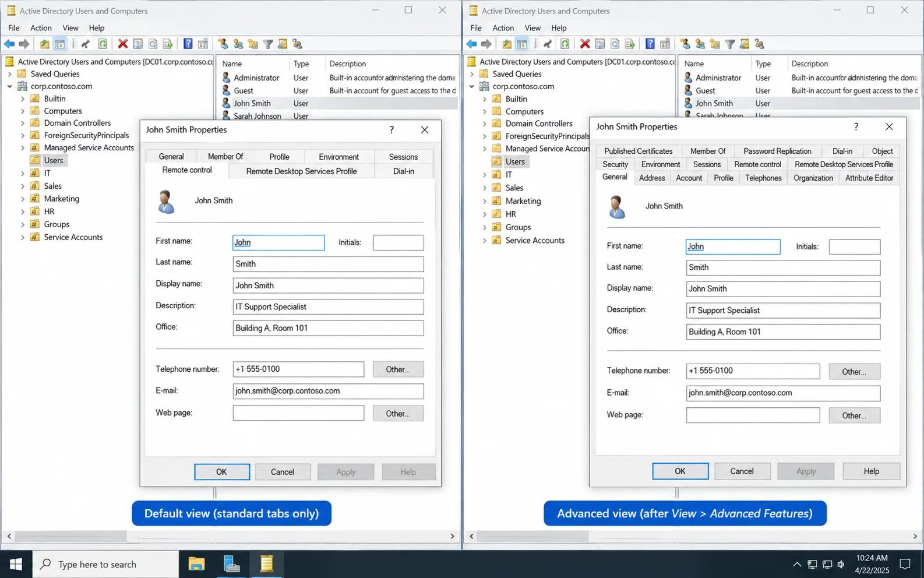
Task: Click the Windows Start button
Action: tap(16, 564)
